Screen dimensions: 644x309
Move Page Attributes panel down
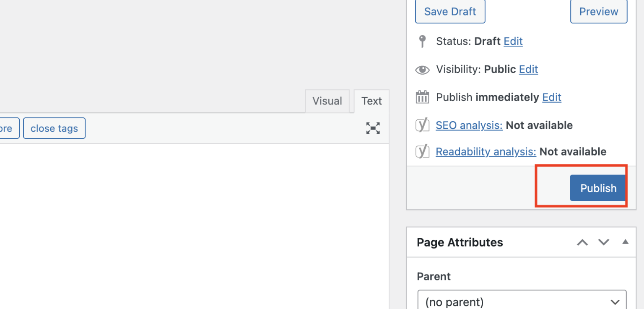(603, 242)
